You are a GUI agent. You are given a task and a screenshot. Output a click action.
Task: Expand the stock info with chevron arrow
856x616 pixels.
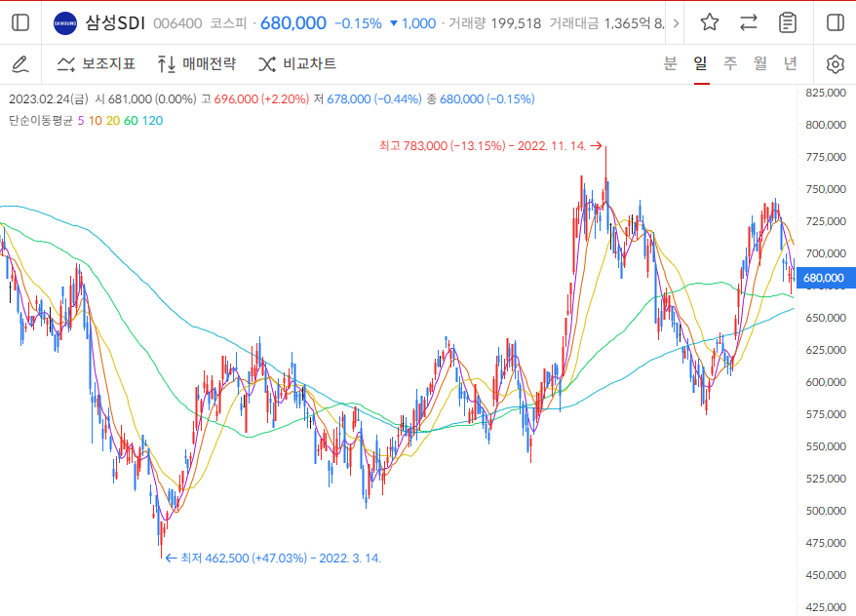[676, 23]
